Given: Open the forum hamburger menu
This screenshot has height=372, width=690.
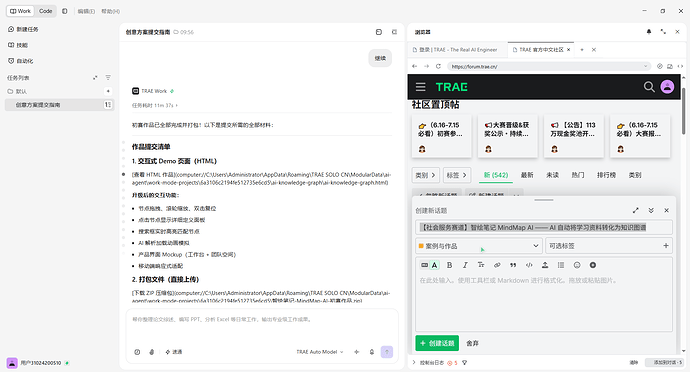Looking at the screenshot, I should click(421, 87).
